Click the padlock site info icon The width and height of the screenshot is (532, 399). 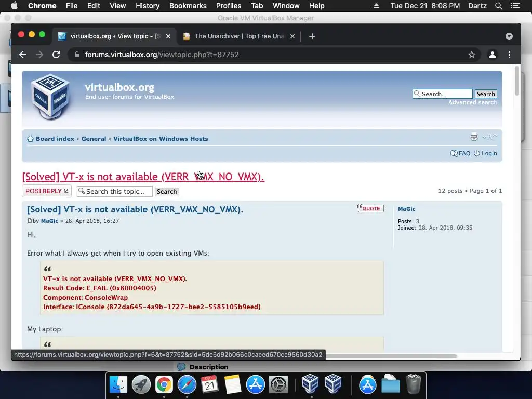click(77, 55)
